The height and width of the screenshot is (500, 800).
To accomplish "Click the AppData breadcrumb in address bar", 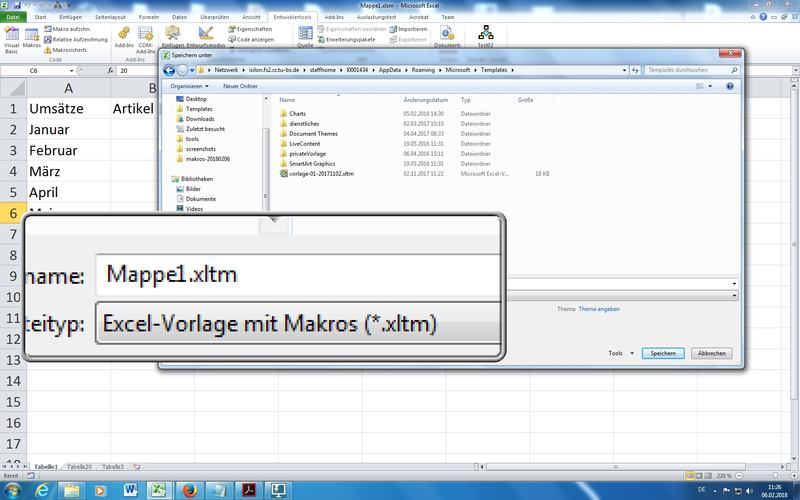I will (x=389, y=70).
